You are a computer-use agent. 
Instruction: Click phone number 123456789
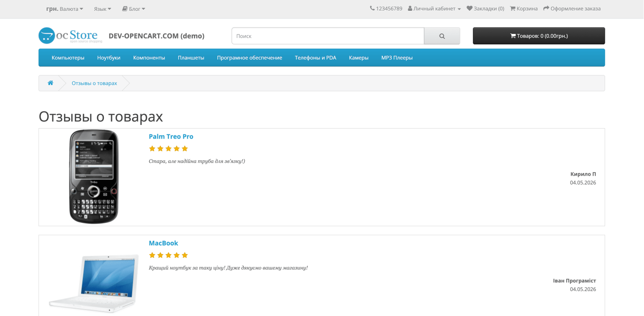point(389,8)
